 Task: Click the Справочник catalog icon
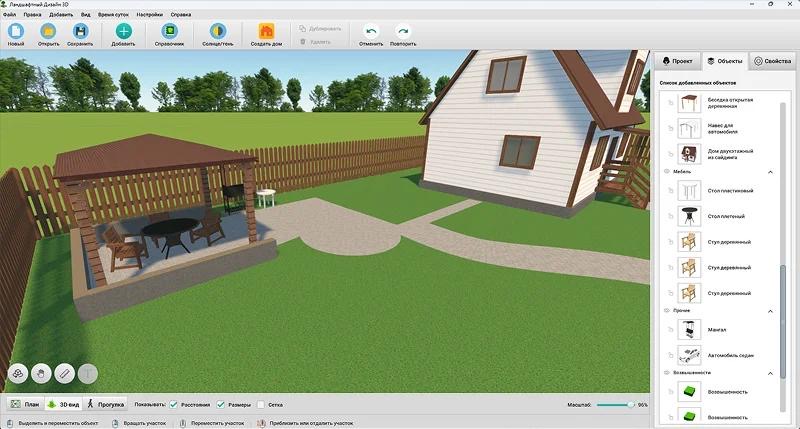coord(169,32)
